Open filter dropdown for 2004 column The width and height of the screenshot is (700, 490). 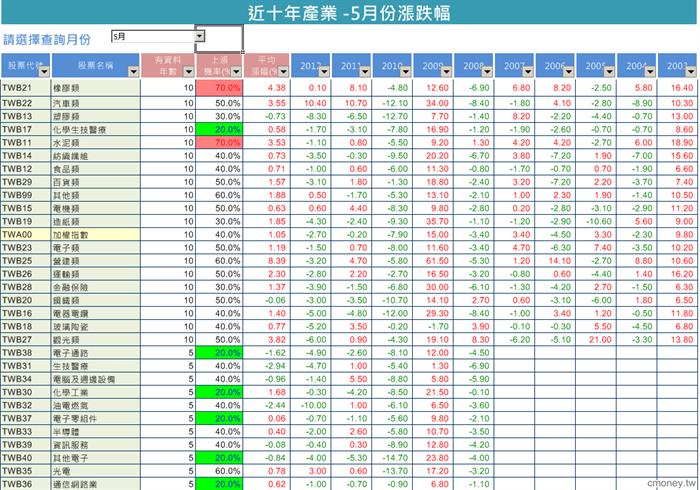pos(650,72)
